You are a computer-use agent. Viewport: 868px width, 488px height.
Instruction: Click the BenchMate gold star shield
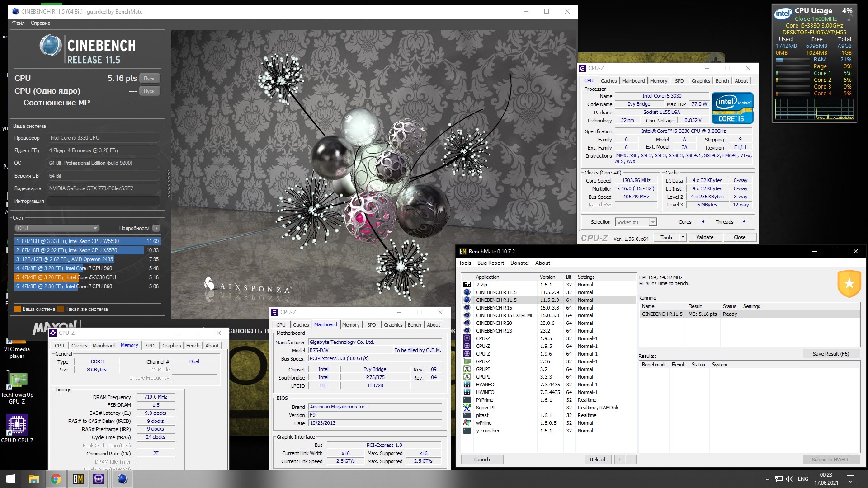[x=849, y=284]
